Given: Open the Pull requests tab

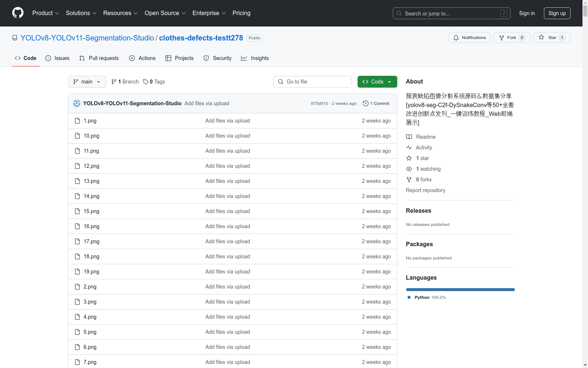Looking at the screenshot, I should coord(99,58).
